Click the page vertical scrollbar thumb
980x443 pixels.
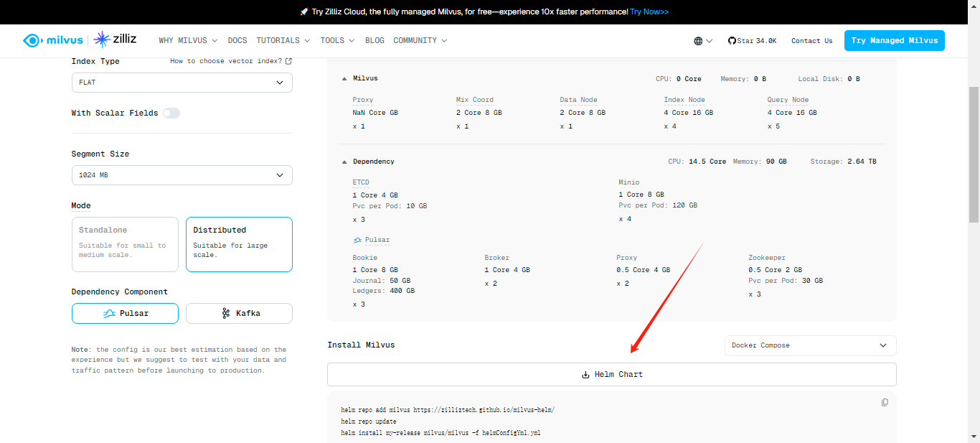click(x=974, y=154)
